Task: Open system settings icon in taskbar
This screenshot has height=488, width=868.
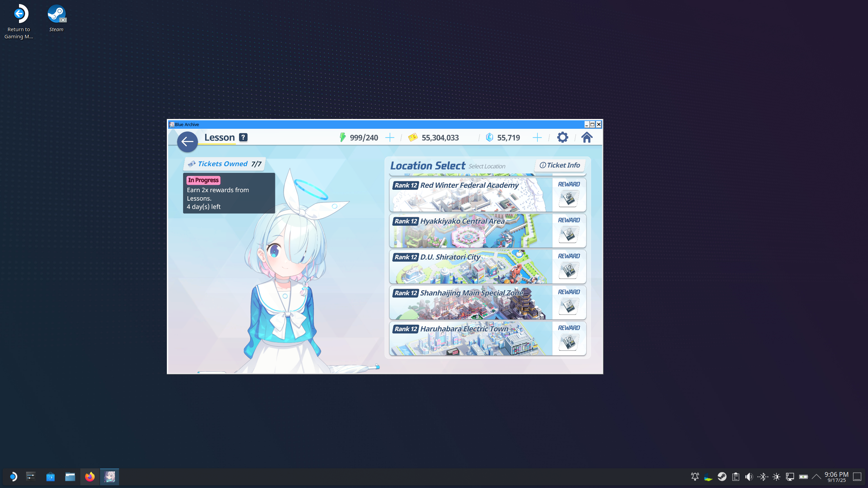Action: (31, 477)
